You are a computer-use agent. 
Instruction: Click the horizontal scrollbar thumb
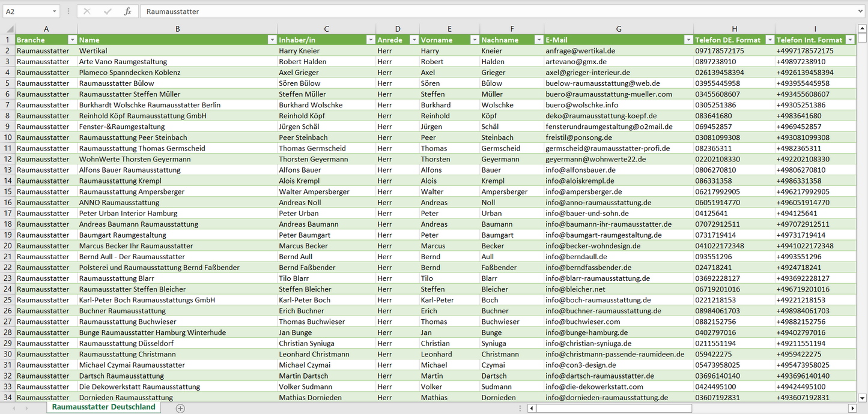613,408
